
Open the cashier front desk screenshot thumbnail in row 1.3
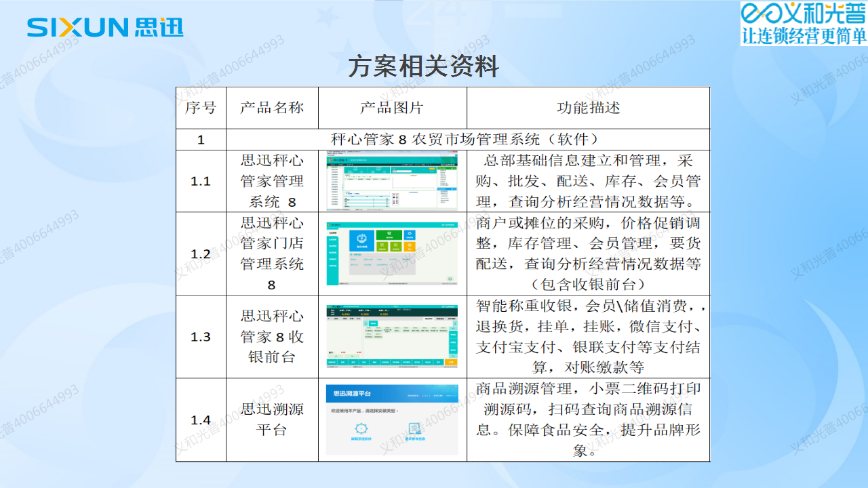pyautogui.click(x=392, y=337)
